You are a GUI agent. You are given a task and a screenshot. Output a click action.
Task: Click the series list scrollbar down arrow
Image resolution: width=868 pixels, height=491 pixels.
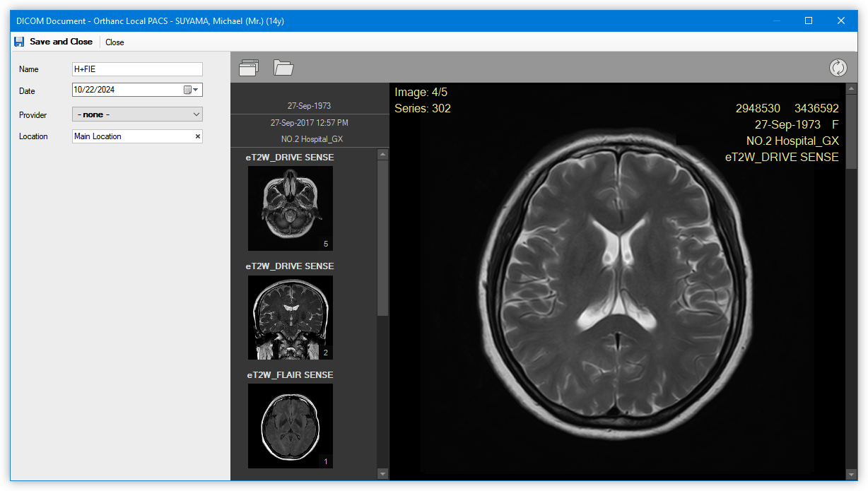coord(382,473)
